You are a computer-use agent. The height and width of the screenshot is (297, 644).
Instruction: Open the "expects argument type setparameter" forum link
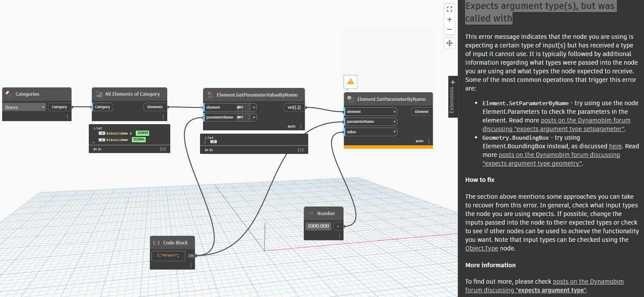click(x=556, y=125)
